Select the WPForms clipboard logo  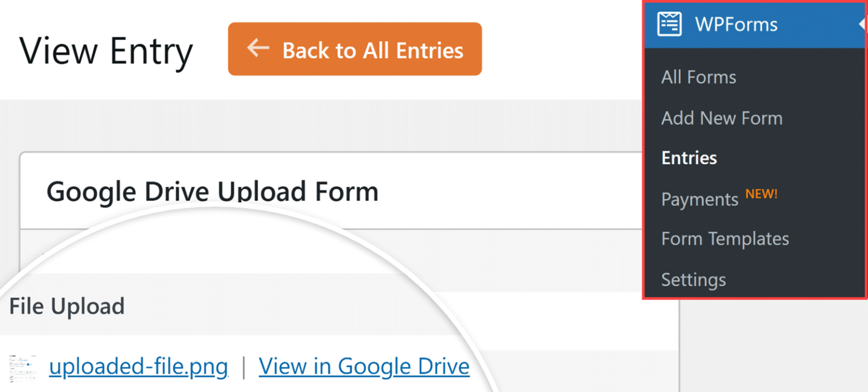pos(670,24)
